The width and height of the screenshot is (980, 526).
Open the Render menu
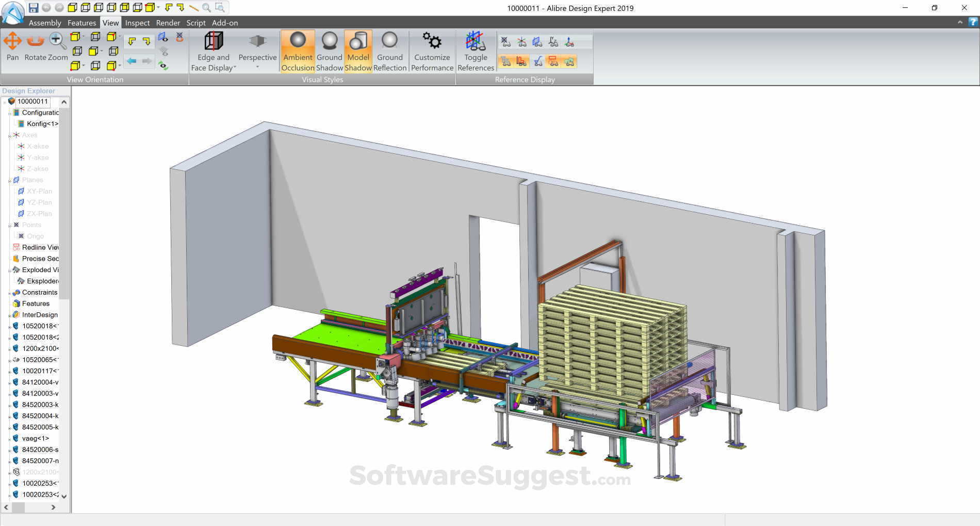click(x=168, y=23)
